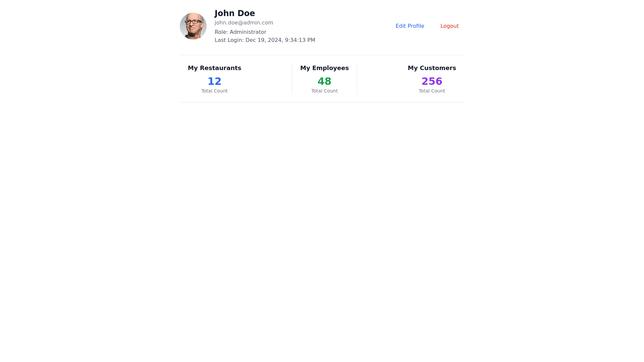Screen dimensions: 644x362
Task: Open the My Employees heading
Action: 324,68
